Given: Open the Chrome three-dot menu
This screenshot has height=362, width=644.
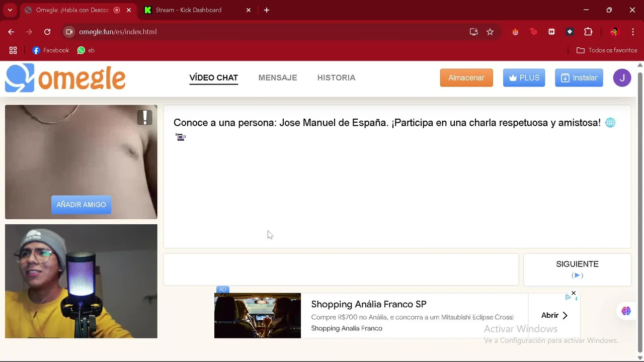Looking at the screenshot, I should pos(633,32).
